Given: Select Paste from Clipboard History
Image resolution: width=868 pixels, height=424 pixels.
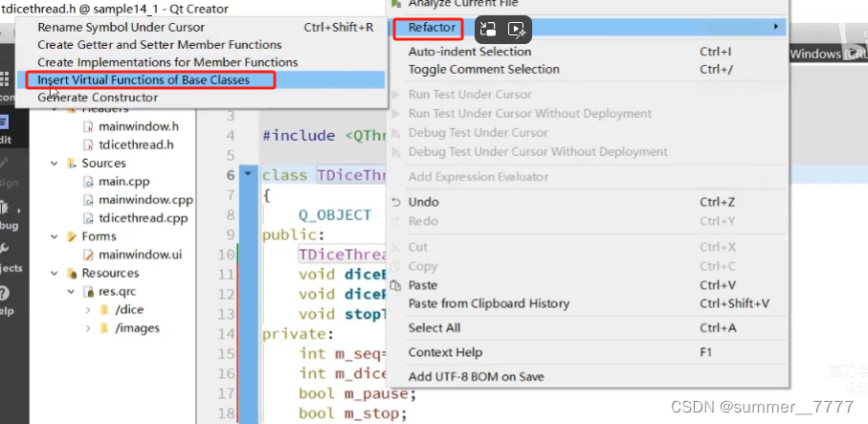Looking at the screenshot, I should [x=589, y=303].
